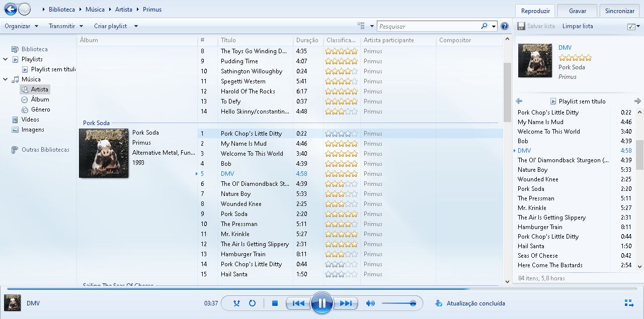Select the My Name Is Mud track row
This screenshot has height=319, width=644.
[x=350, y=144]
